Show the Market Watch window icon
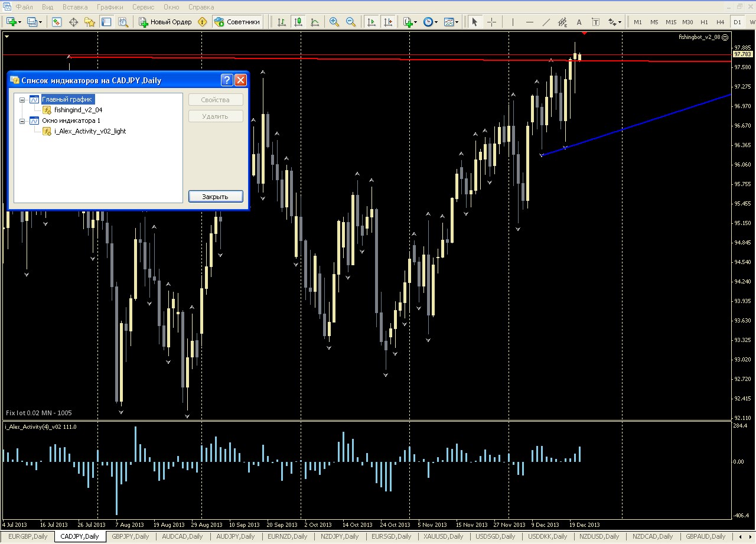 pos(57,22)
